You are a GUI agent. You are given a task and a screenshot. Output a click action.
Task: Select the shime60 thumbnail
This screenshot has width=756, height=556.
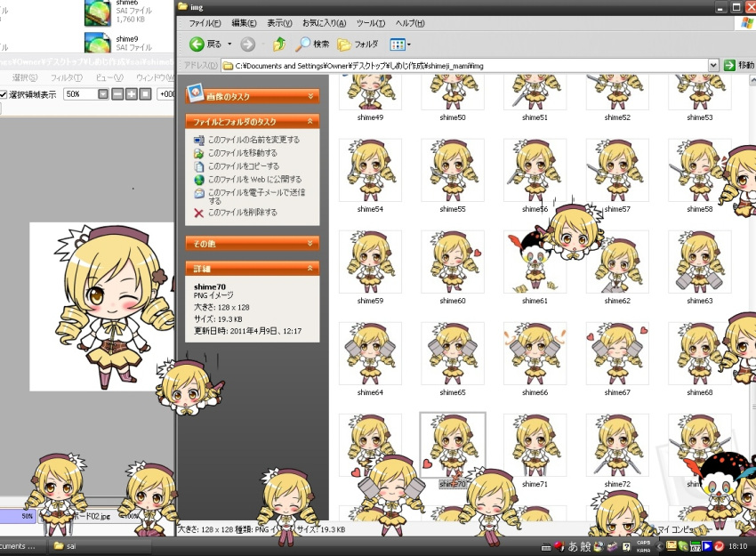[x=453, y=262]
